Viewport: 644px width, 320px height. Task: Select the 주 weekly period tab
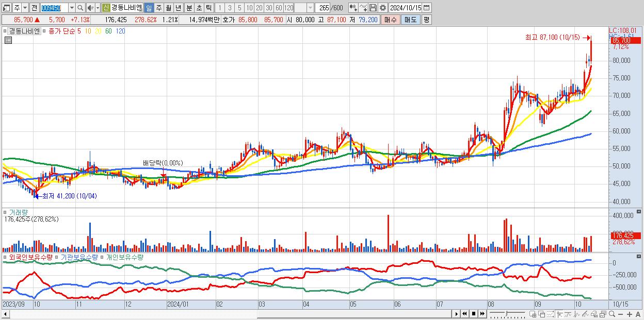158,8
